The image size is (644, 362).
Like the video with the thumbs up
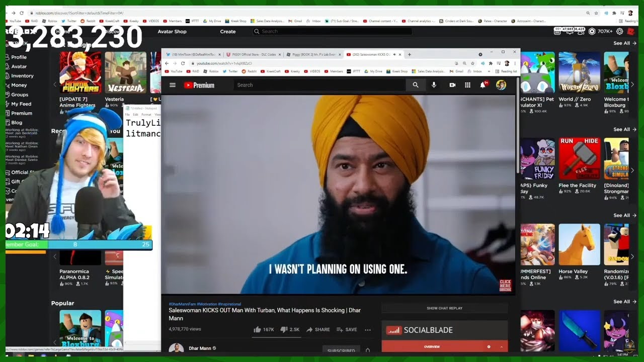[264, 330]
